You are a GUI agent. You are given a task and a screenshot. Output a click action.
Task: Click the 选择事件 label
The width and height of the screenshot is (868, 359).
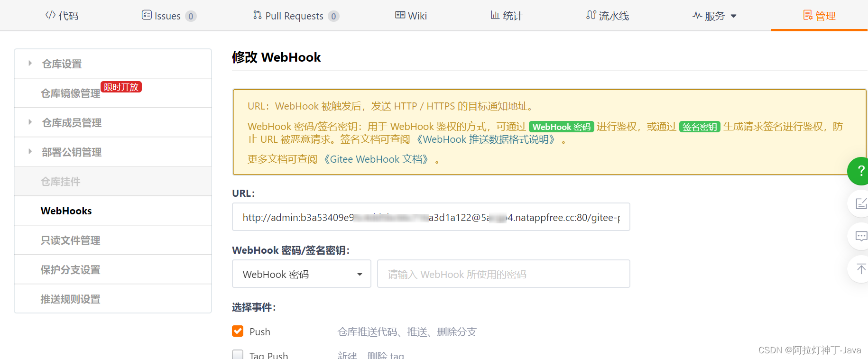coord(254,307)
